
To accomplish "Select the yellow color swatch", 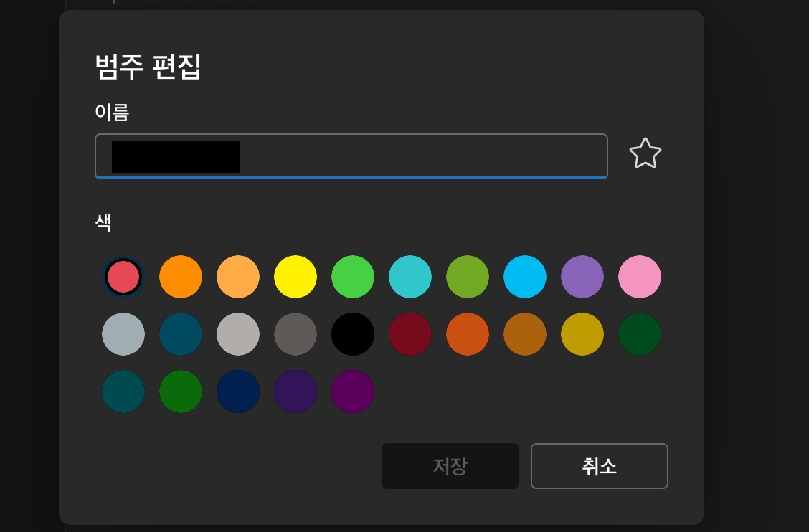I will 295,276.
